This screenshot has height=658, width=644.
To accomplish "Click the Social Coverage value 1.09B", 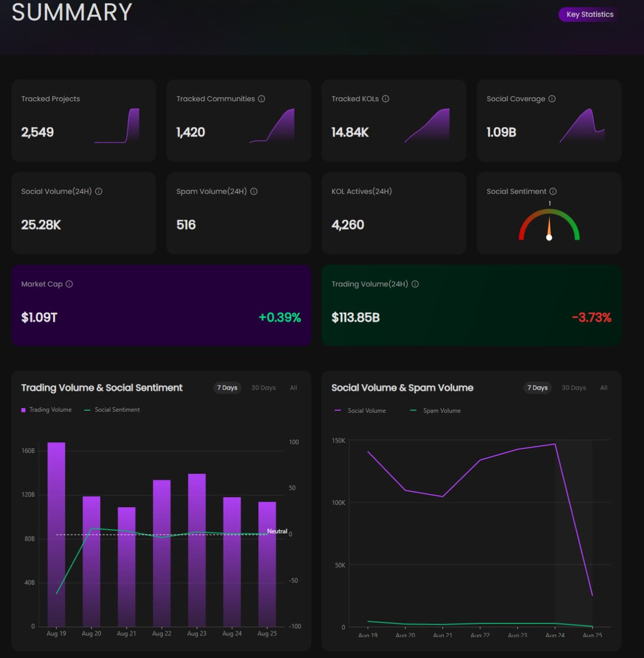I will pyautogui.click(x=501, y=132).
